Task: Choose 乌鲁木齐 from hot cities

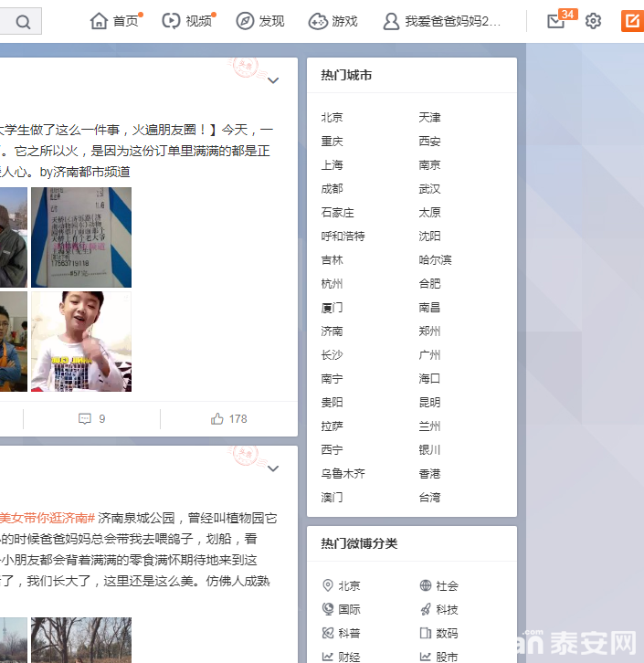Action: [x=343, y=474]
